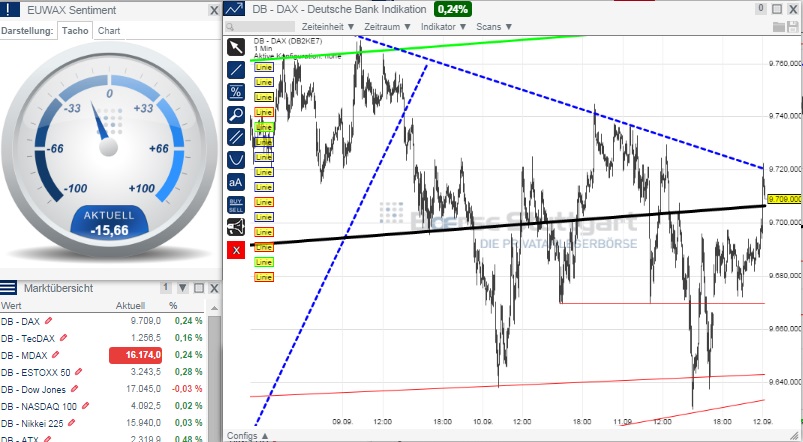Expand the Configs panel
The image size is (803, 442).
coord(248,436)
